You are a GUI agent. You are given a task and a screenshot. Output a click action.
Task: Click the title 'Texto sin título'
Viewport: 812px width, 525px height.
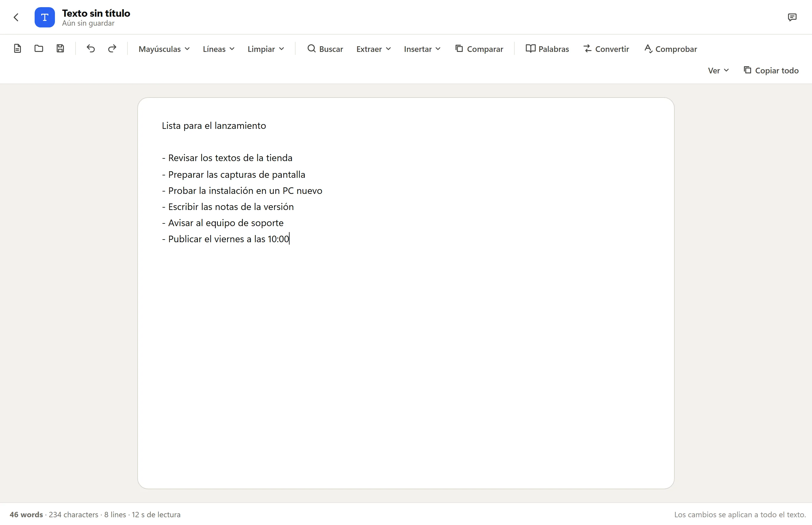pyautogui.click(x=96, y=13)
